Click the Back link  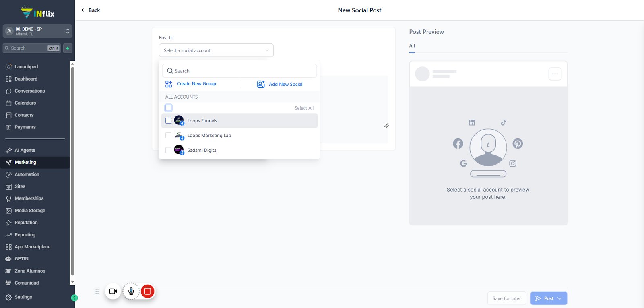91,10
